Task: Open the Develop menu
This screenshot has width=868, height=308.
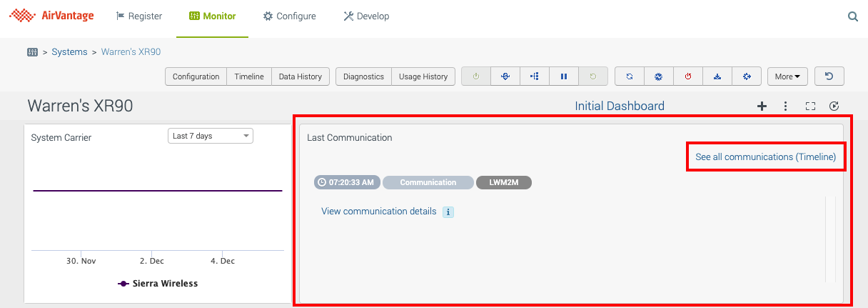Action: [x=366, y=16]
